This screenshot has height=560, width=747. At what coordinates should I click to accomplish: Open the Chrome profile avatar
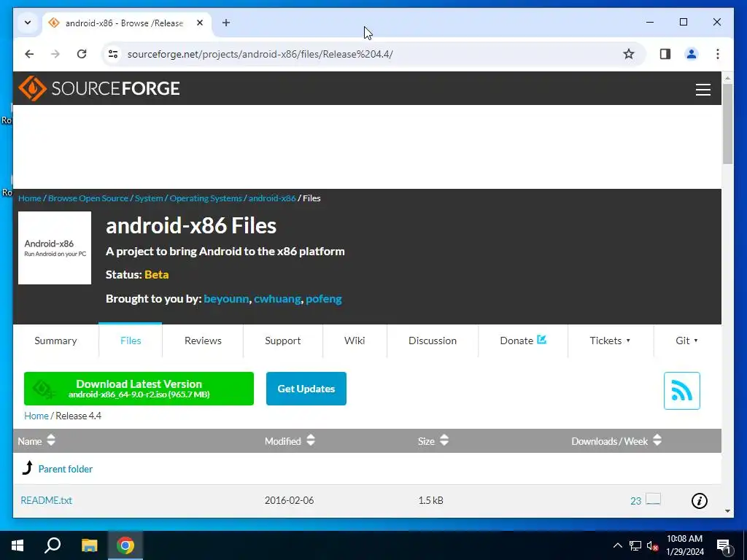pos(692,54)
